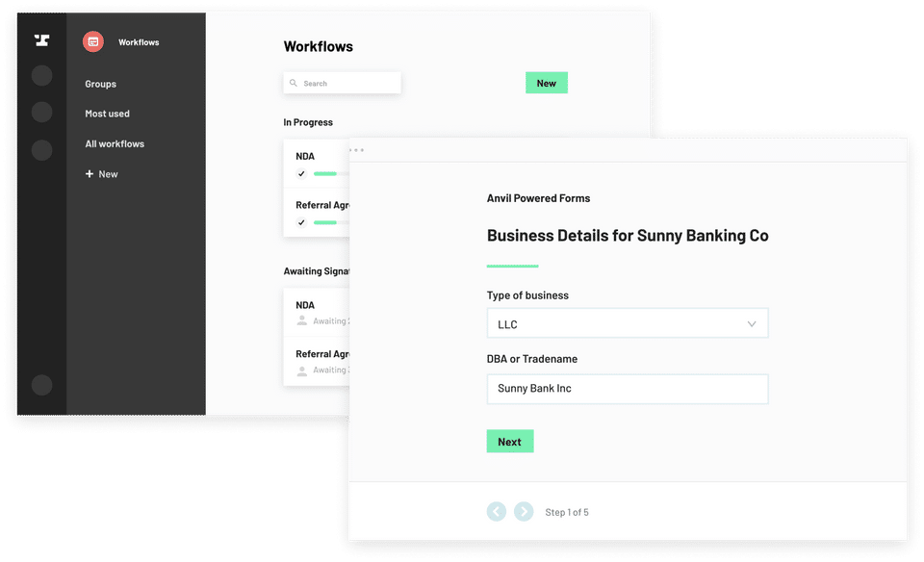Click the In Progress section heading
The width and height of the screenshot is (924, 562).
(308, 122)
